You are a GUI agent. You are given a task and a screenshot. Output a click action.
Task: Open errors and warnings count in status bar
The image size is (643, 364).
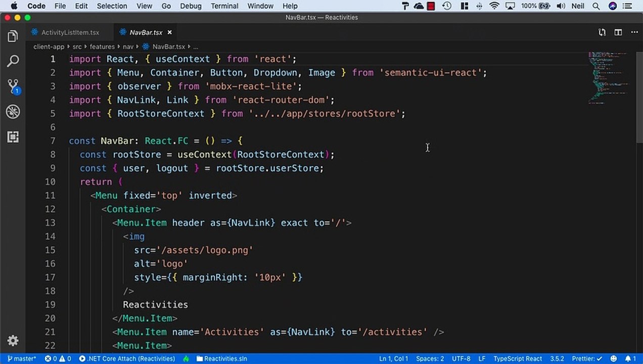[x=58, y=359]
